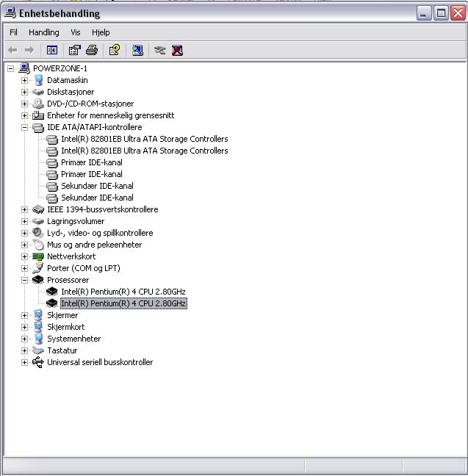Close the Enhetsbehandling window

point(458,13)
